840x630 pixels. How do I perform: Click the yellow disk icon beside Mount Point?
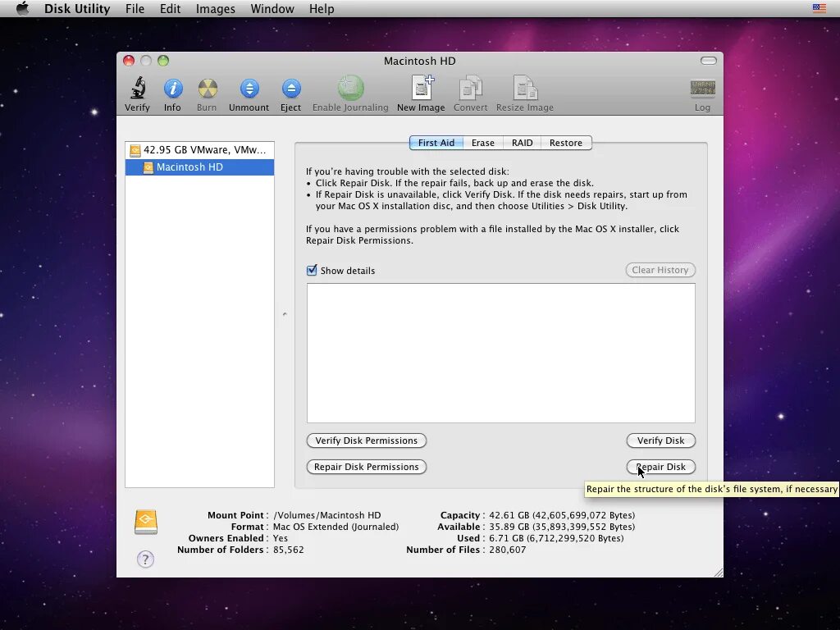[146, 522]
